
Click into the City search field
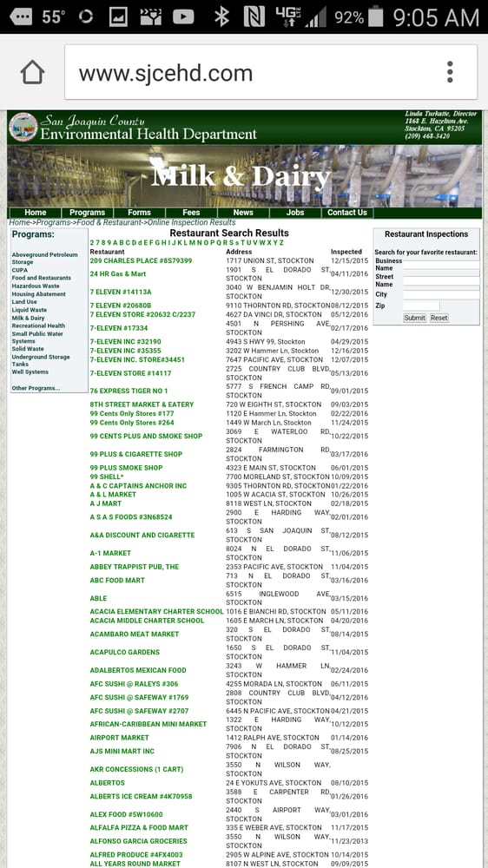click(x=441, y=294)
